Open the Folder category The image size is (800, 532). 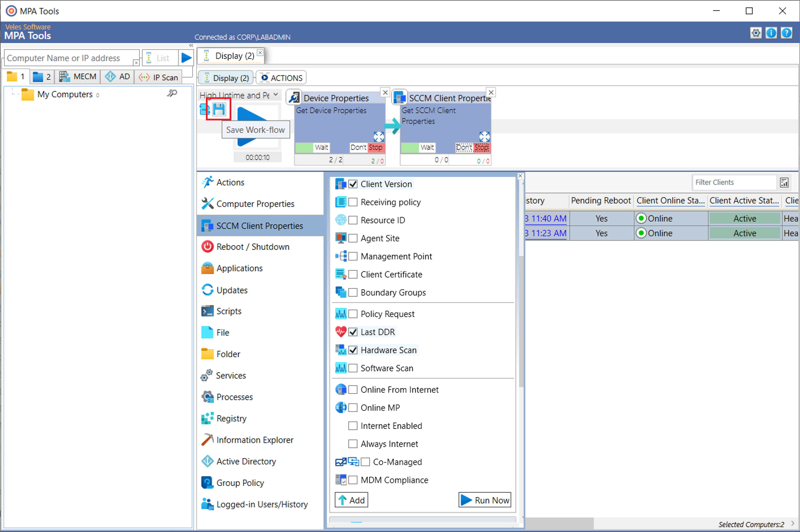coord(260,354)
